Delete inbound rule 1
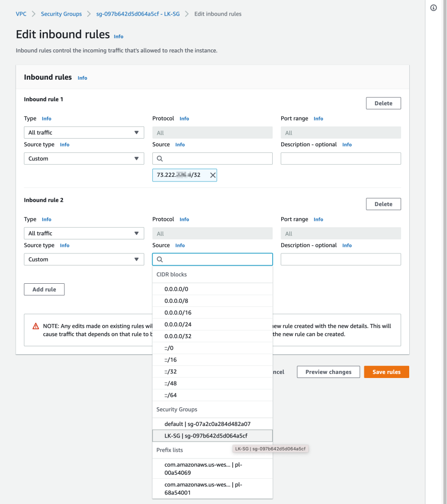 (383, 103)
